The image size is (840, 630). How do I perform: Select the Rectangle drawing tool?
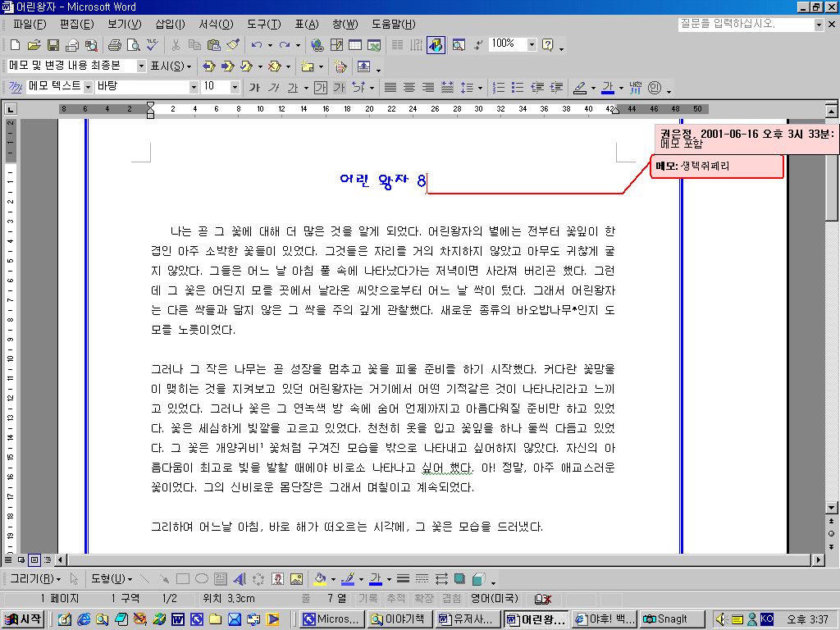click(x=183, y=578)
